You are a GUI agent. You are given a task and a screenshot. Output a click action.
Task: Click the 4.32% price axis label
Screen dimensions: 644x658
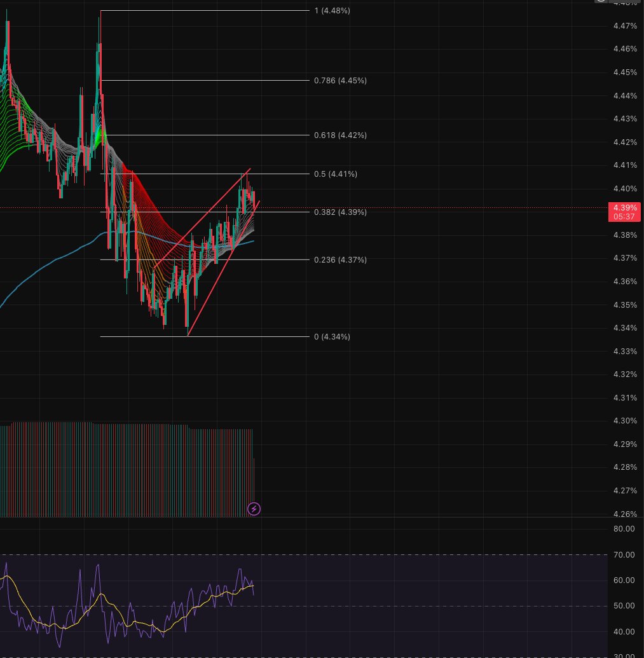[625, 374]
